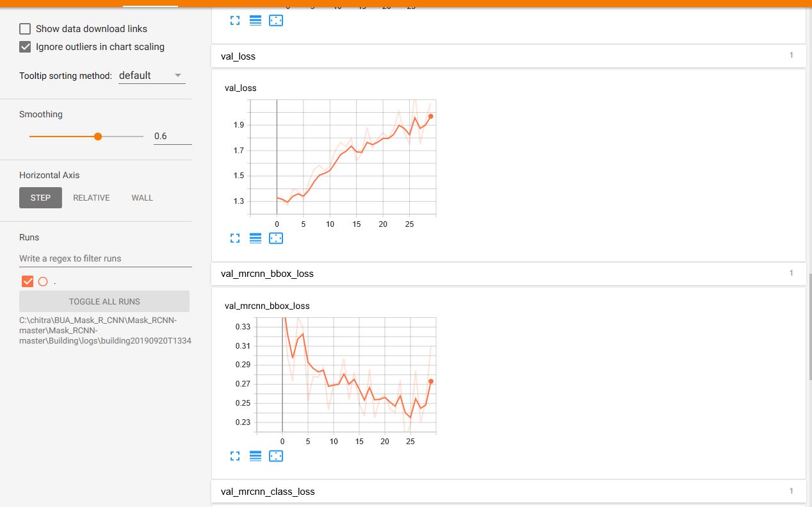The height and width of the screenshot is (507, 812).
Task: Click the 'Horizontal Axis' label
Action: coord(49,175)
